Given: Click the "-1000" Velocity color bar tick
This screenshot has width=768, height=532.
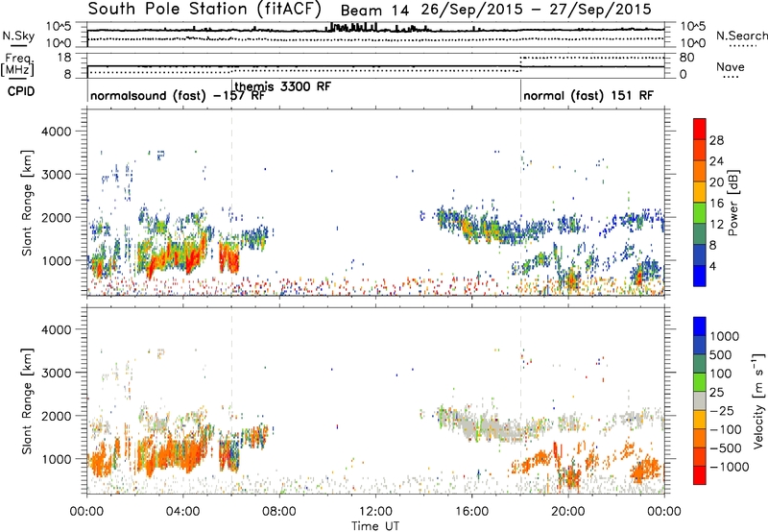Looking at the screenshot, I should point(730,467).
